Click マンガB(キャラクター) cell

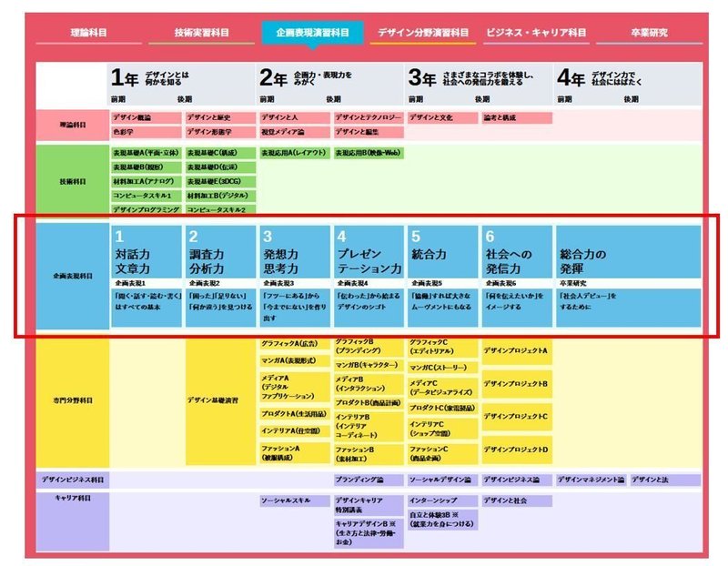coord(369,365)
